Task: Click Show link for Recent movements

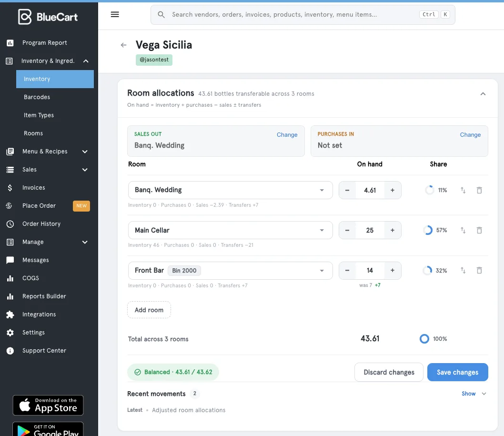Action: pyautogui.click(x=469, y=394)
